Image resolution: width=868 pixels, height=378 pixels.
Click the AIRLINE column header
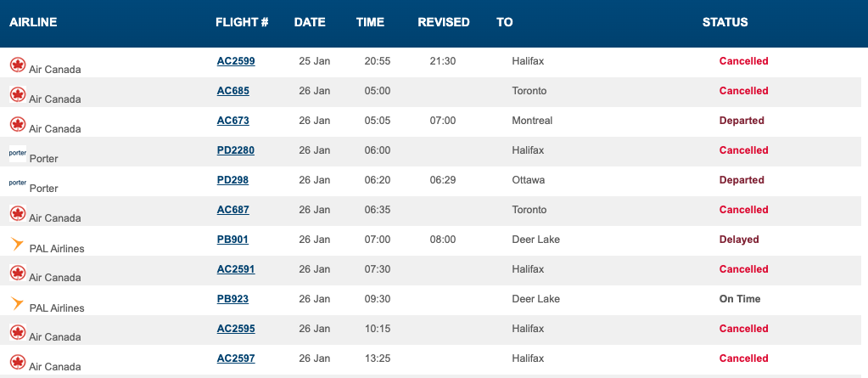click(33, 23)
